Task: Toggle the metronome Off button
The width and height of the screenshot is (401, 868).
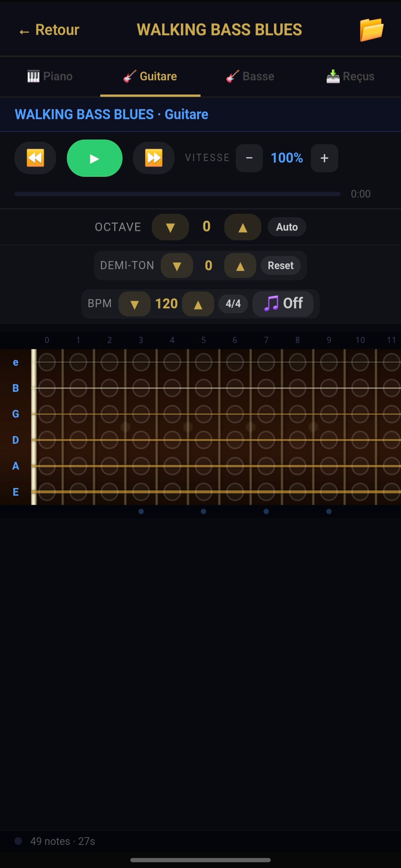Action: click(x=283, y=304)
